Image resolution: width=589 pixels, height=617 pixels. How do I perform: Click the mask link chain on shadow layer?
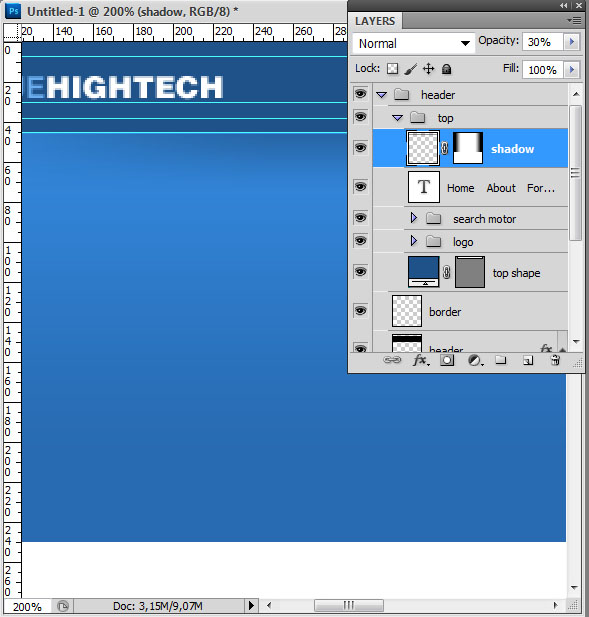[445, 148]
